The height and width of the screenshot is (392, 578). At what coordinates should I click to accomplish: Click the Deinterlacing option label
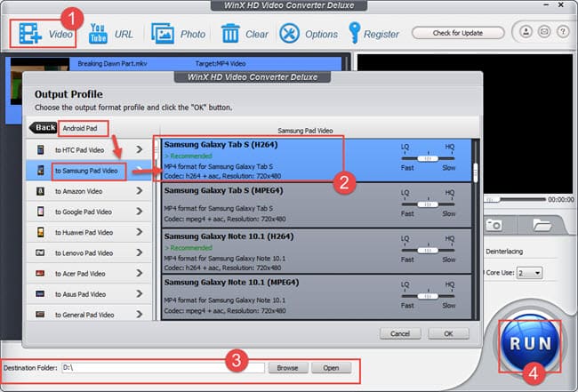pos(504,252)
